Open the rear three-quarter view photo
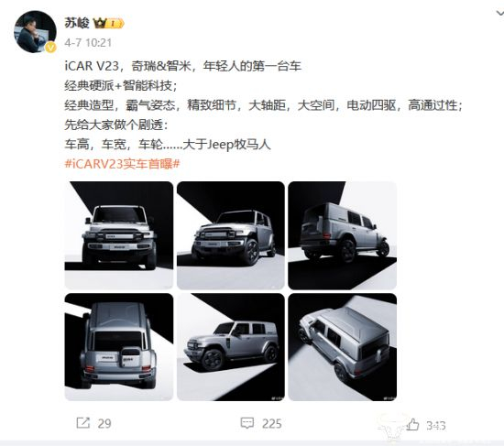This screenshot has width=504, height=446. tap(343, 235)
